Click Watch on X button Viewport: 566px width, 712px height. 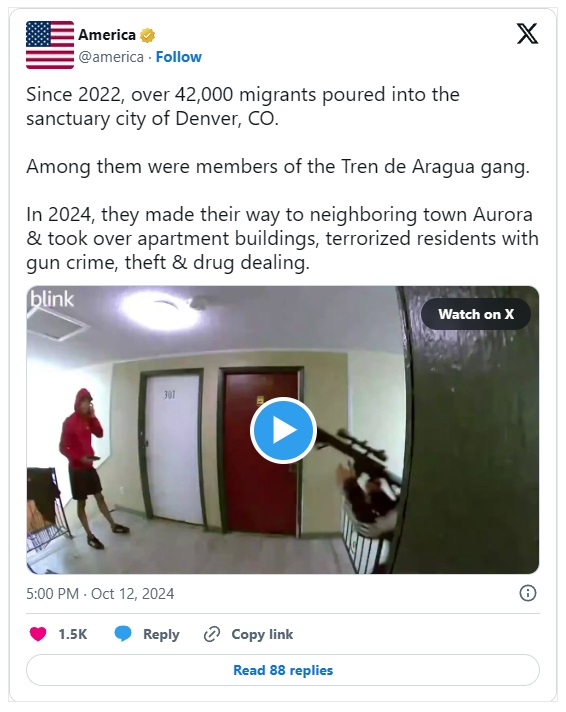[476, 314]
